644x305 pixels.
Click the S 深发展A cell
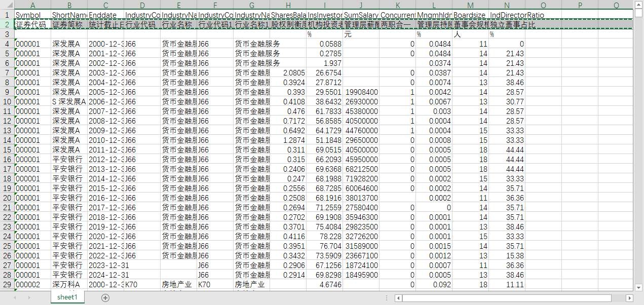69,102
